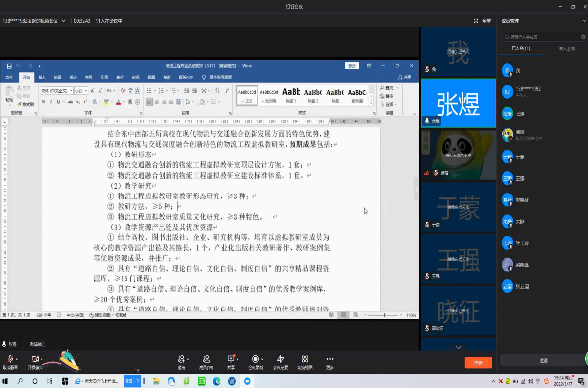Expand the meeting title dropdown arrow
The image size is (588, 388).
click(x=64, y=21)
